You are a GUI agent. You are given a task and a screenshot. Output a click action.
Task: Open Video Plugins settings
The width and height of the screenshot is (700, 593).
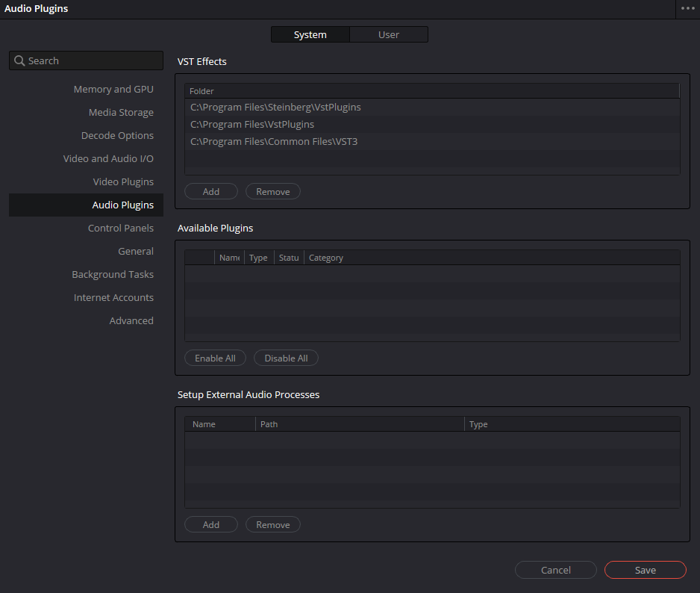click(123, 182)
